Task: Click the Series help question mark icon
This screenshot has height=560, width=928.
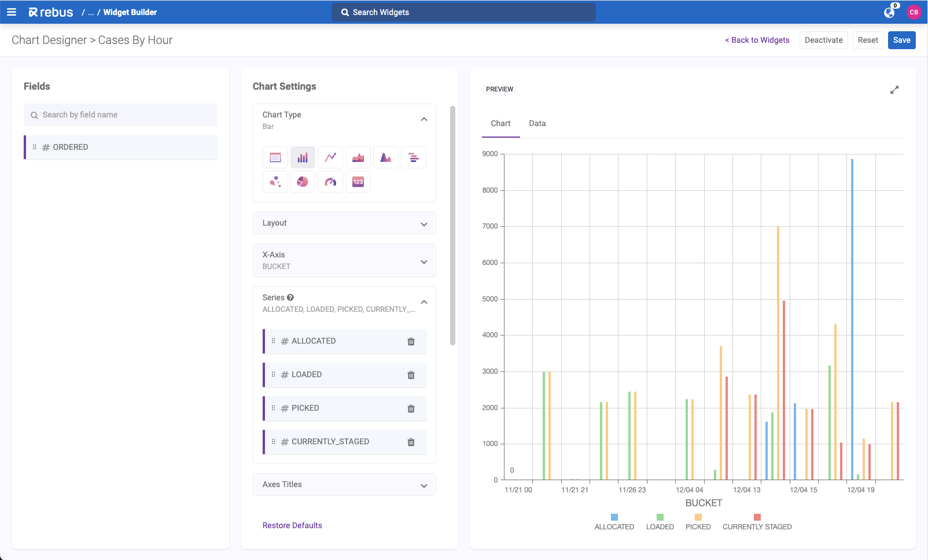Action: click(x=290, y=297)
